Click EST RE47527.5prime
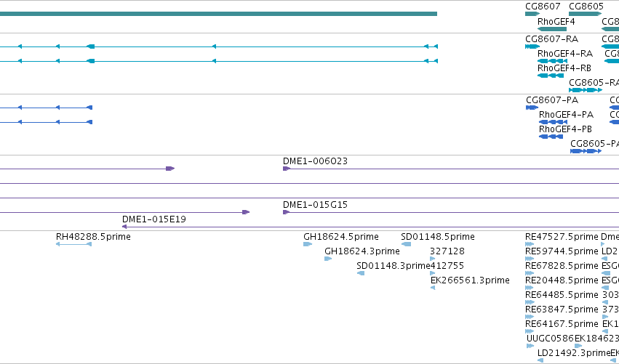Viewport: 619px width, 364px height. point(530,244)
